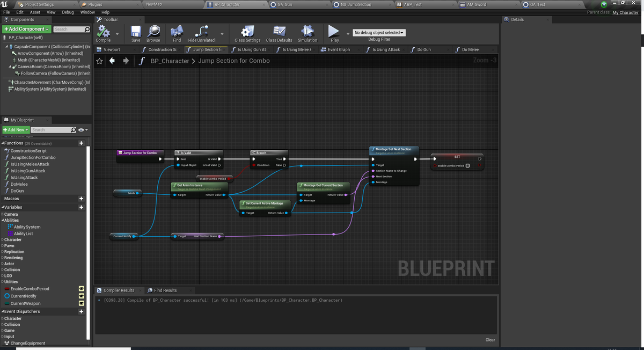
Task: Open the File menu
Action: [x=6, y=12]
